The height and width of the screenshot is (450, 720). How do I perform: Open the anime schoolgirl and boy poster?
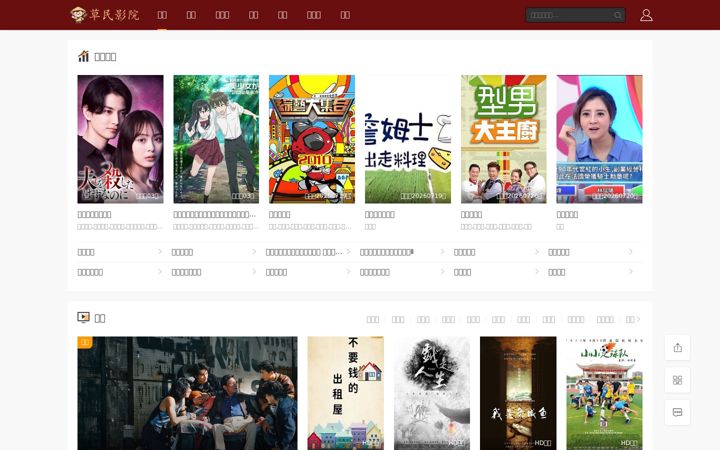pyautogui.click(x=216, y=139)
